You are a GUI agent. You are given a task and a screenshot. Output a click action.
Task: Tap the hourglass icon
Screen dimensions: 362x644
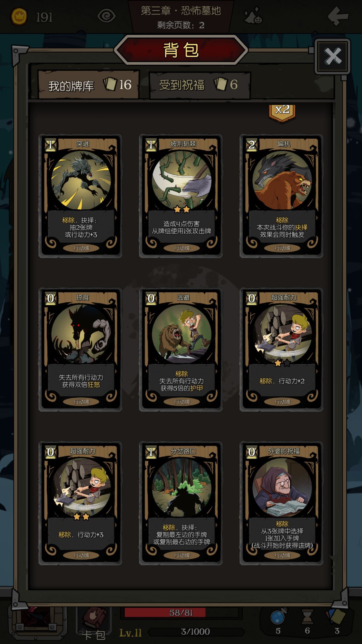click(307, 617)
